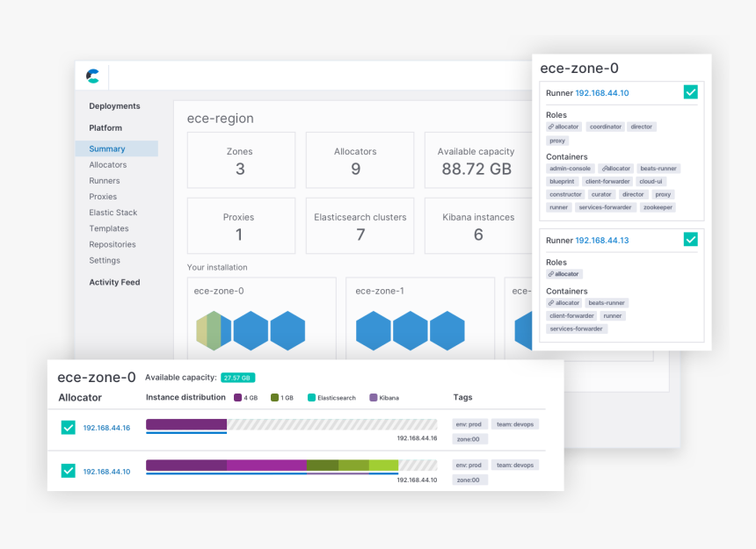Open the Runner 192.168.44.10 link
This screenshot has height=549, width=756.
pos(602,93)
